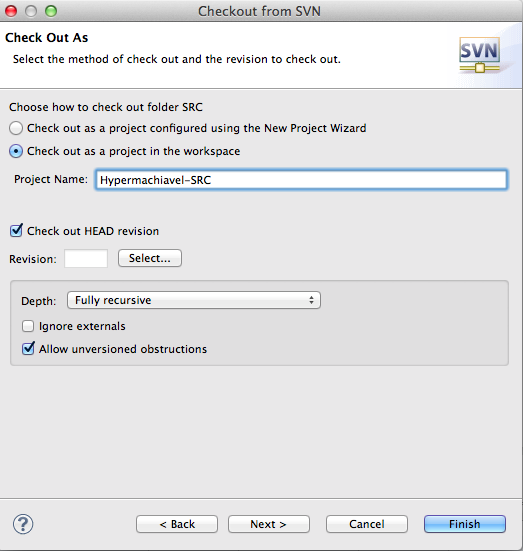
Task: Open the Depth dropdown showing Fully recursive
Action: (194, 300)
